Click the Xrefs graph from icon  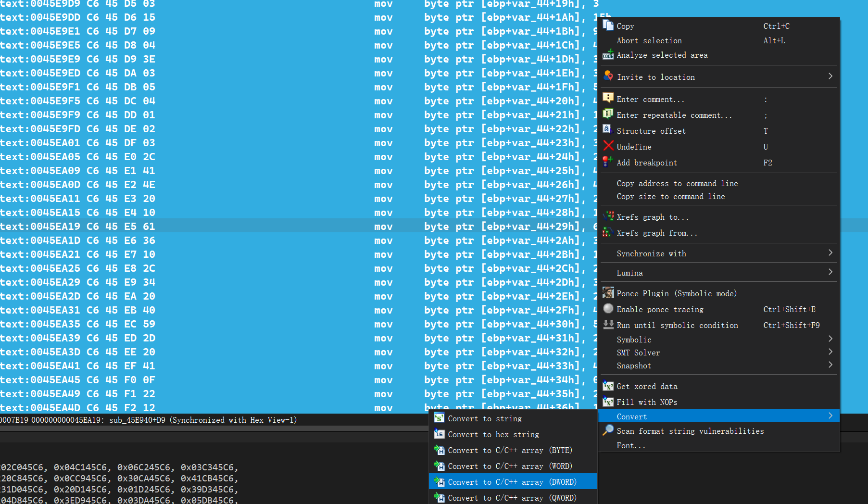click(608, 232)
